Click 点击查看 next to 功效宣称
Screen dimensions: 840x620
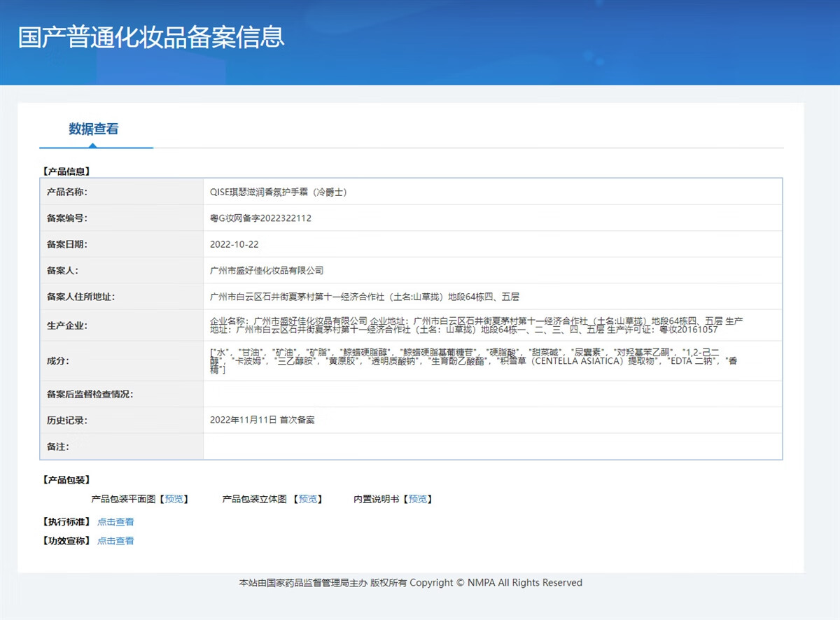115,541
